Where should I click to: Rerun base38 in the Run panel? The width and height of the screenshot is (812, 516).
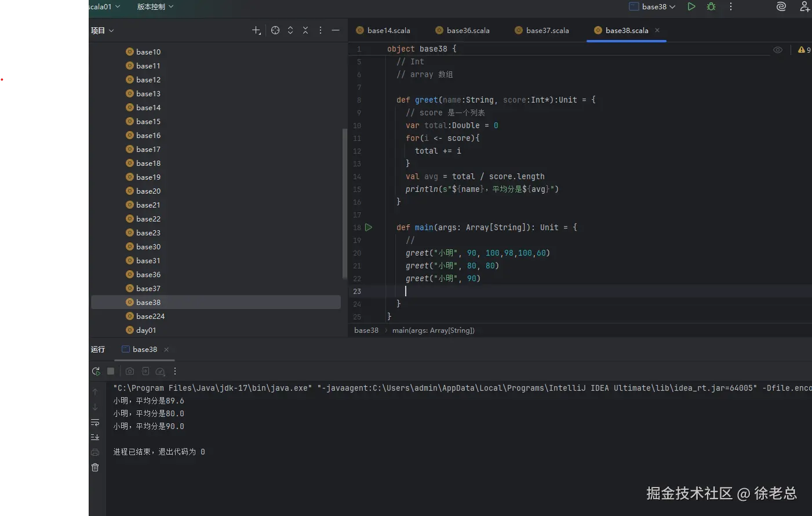pyautogui.click(x=96, y=371)
